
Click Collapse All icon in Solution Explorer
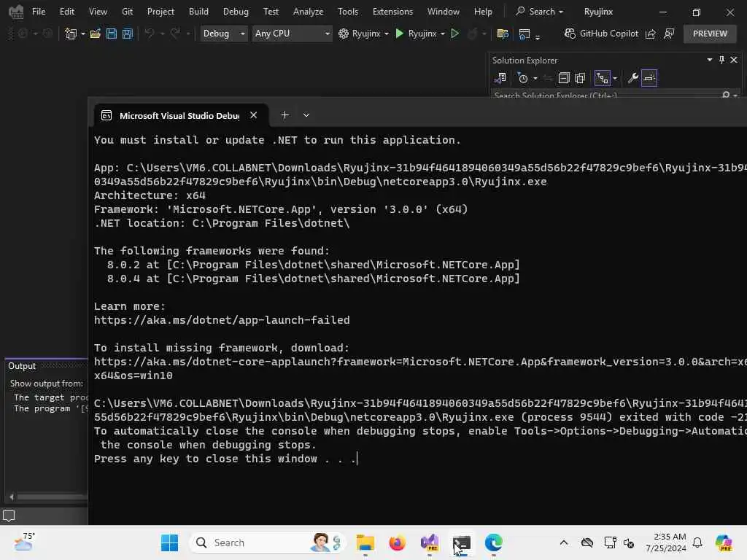coord(564,78)
